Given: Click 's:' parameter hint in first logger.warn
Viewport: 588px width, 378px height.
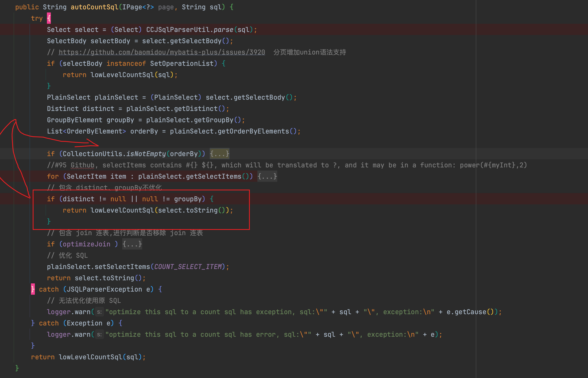Looking at the screenshot, I should point(99,312).
